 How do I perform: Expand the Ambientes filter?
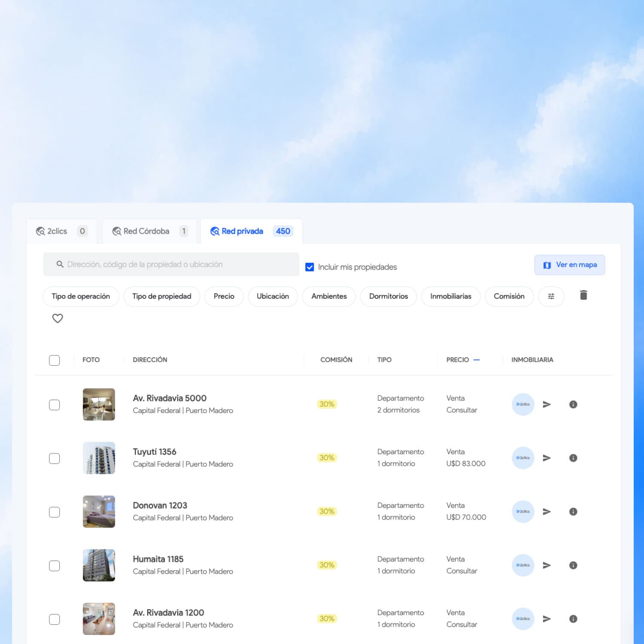click(x=329, y=296)
